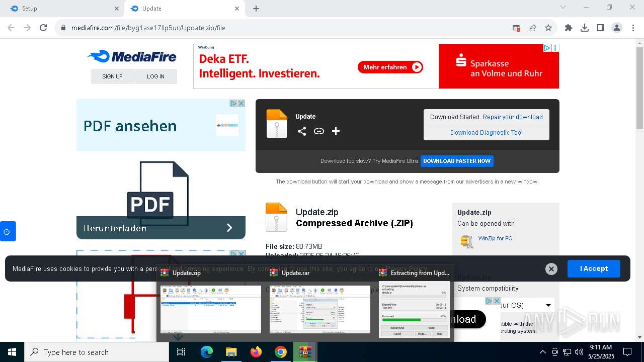Screen dimensions: 644x362
Task: Click the blocked popup icon in address bar
Action: pos(516,28)
